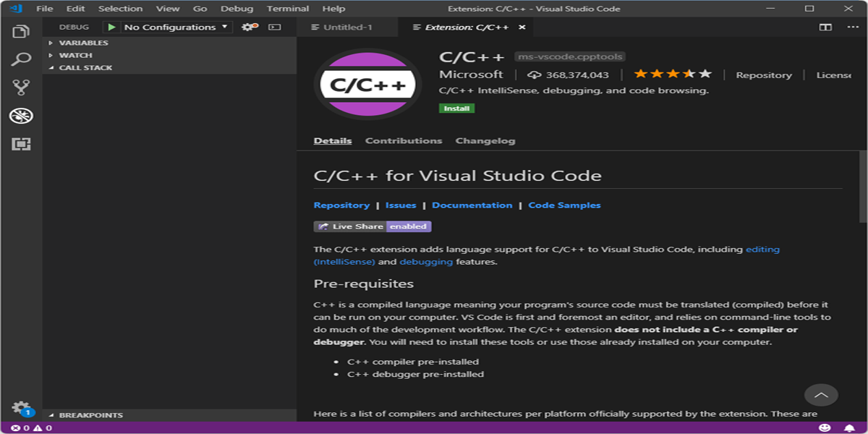Open the View menu

168,9
